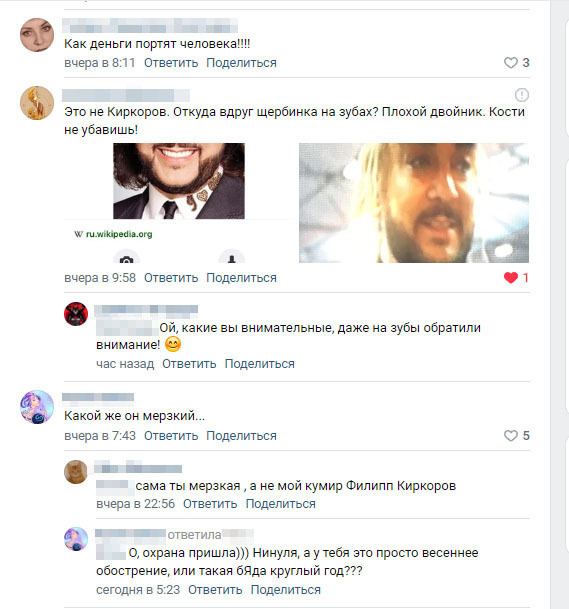The height and width of the screenshot is (609, 569).
Task: Open the Wikipedia photo of smiling bearded man
Action: pyautogui.click(x=179, y=181)
